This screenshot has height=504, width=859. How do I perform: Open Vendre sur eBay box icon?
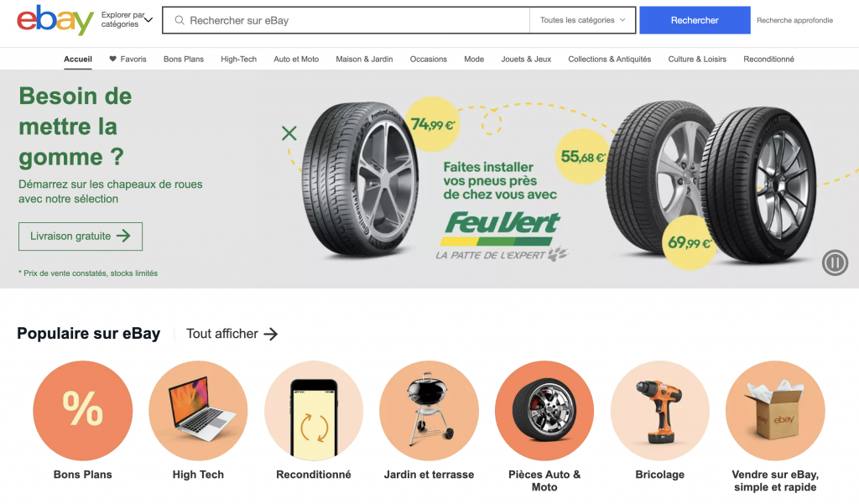click(x=775, y=410)
